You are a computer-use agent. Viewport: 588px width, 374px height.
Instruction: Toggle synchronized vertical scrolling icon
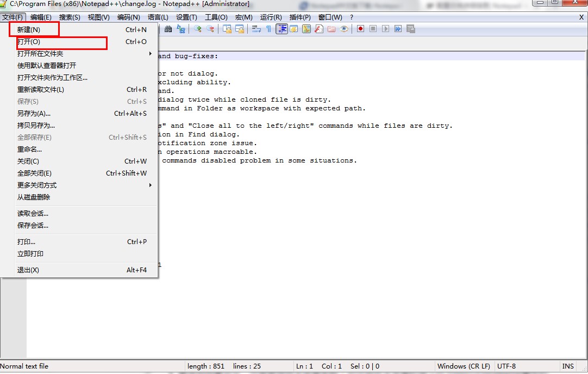227,29
